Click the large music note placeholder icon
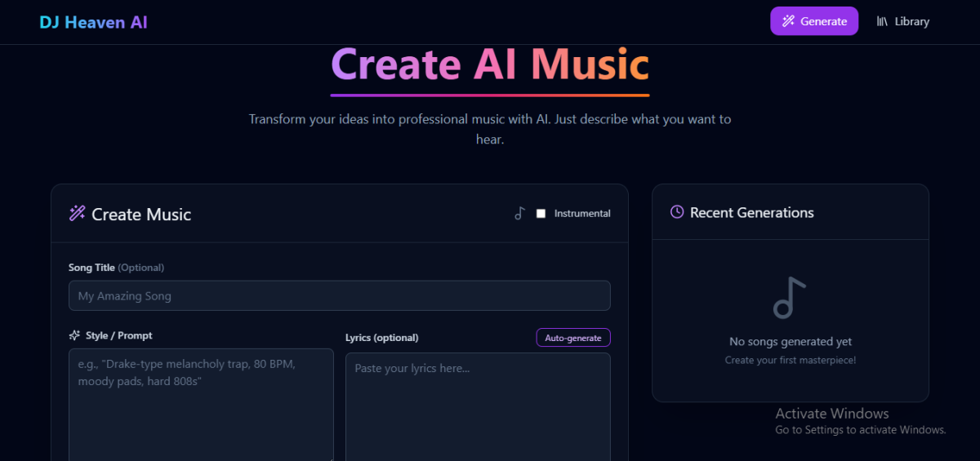This screenshot has width=980, height=461. click(x=789, y=298)
